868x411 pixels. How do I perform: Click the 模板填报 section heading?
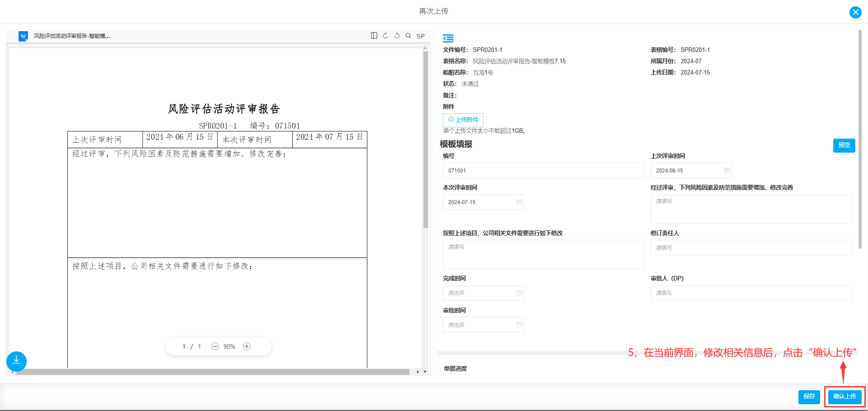pyautogui.click(x=456, y=144)
